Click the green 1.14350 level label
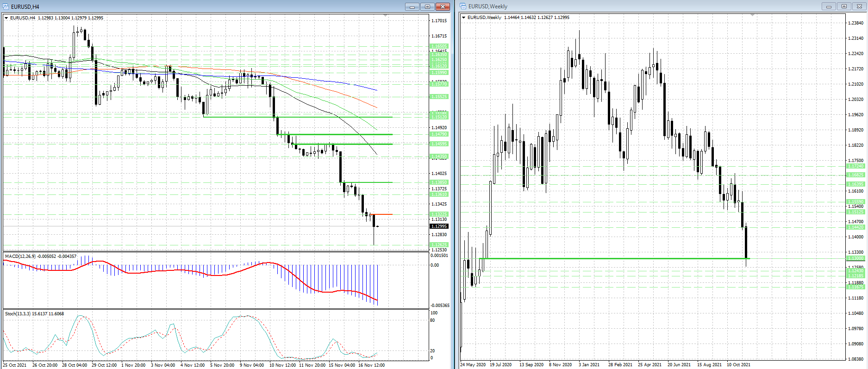 pos(439,156)
